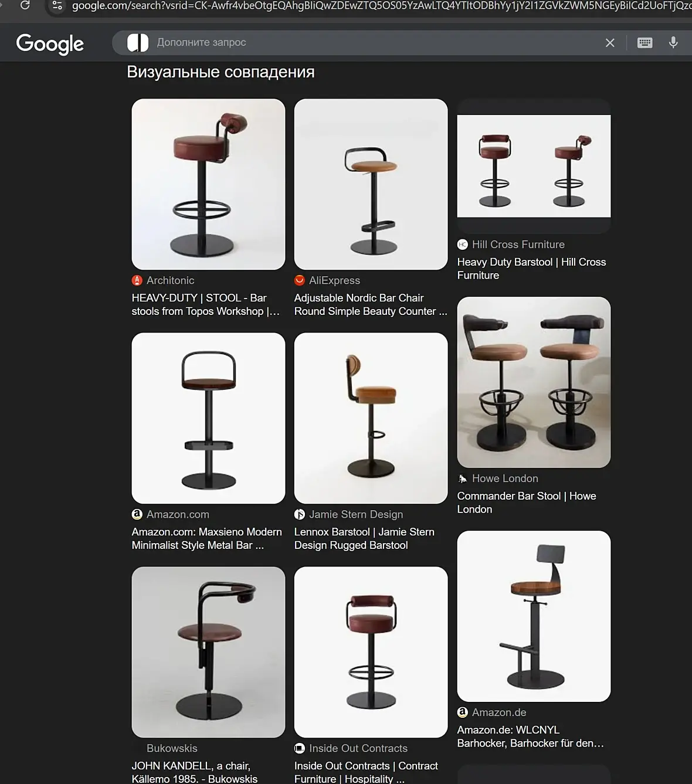The height and width of the screenshot is (784, 692).
Task: Clear the search box with X
Action: pos(610,43)
